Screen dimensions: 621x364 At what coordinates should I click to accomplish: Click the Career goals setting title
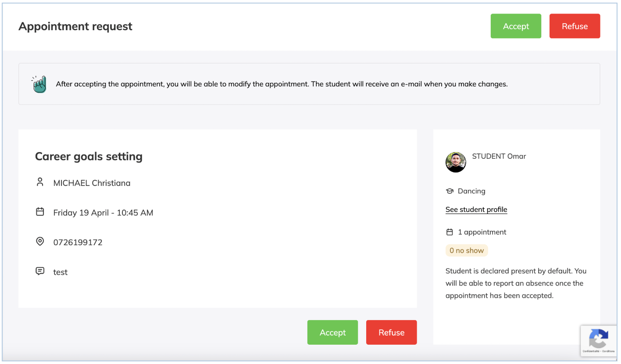[x=89, y=157]
